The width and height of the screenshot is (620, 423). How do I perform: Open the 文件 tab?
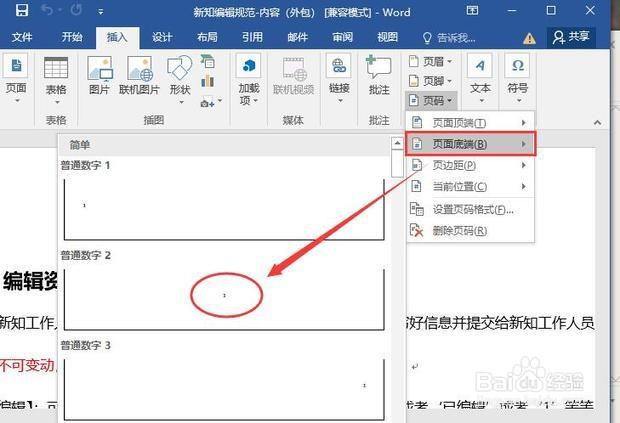point(22,37)
